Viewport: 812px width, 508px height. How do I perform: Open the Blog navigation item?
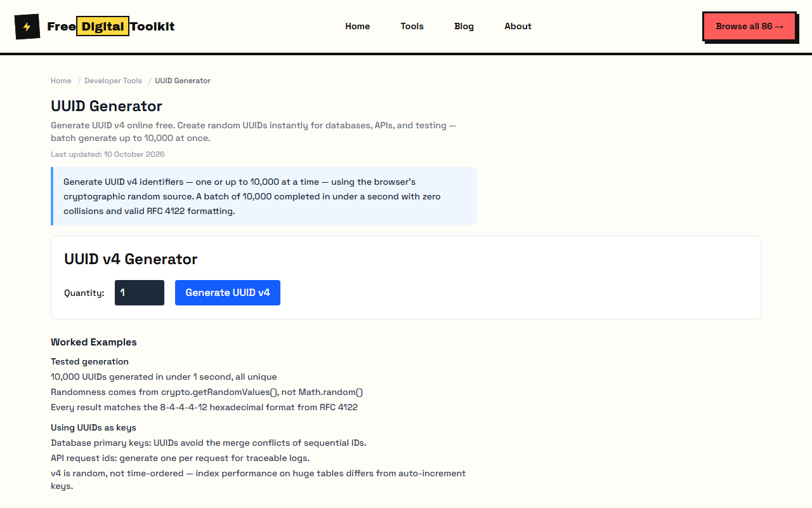click(x=464, y=27)
